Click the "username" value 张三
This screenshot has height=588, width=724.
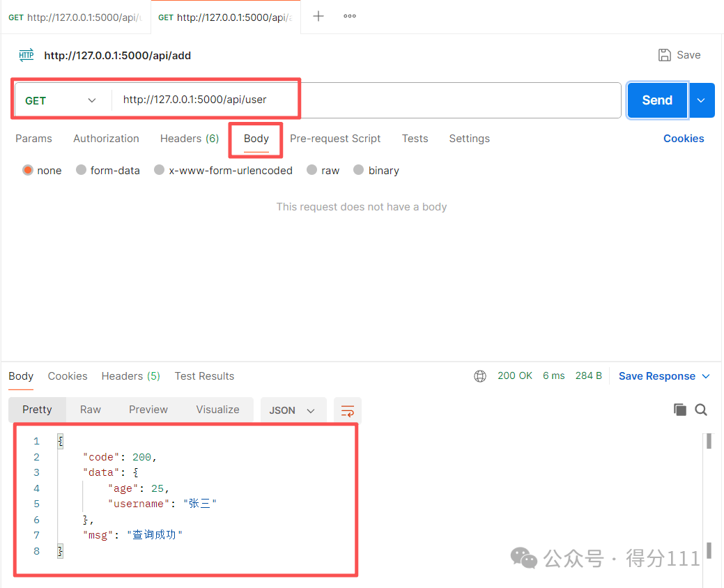click(200, 504)
